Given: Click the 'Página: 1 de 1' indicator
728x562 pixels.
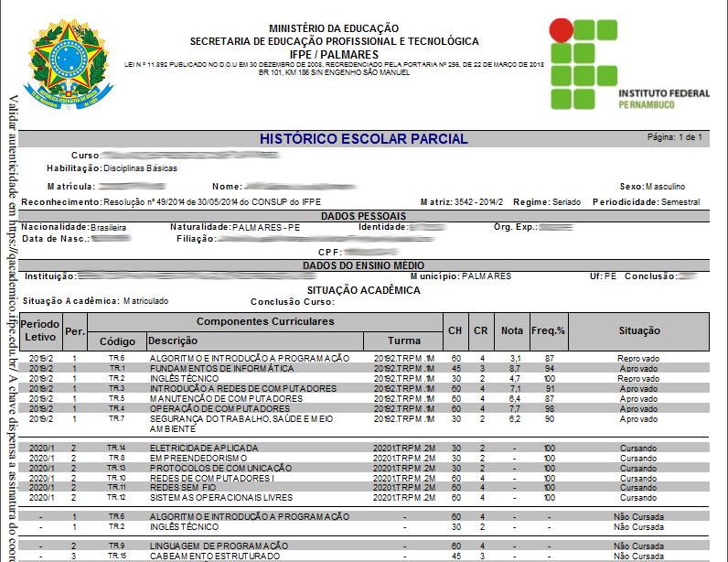Looking at the screenshot, I should [x=674, y=137].
